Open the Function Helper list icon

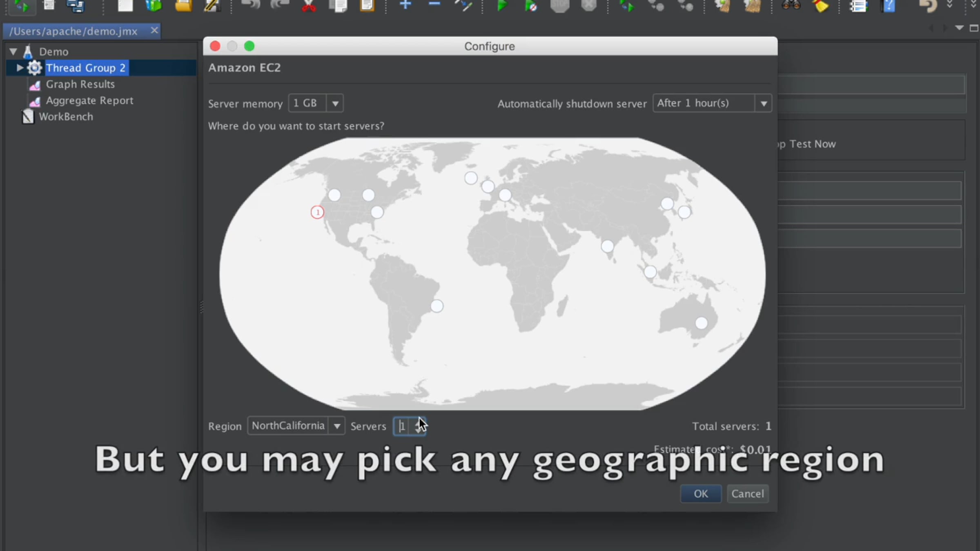tap(858, 5)
